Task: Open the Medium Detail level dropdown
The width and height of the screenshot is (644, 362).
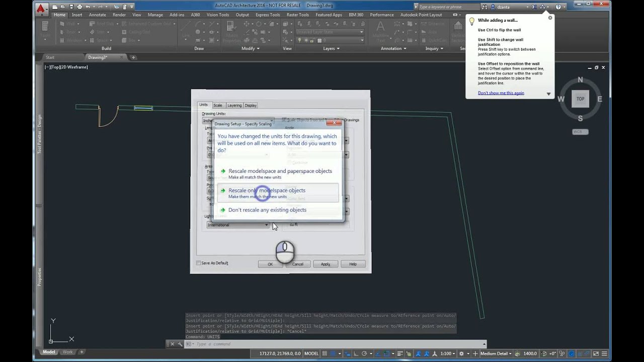Action: [x=497, y=353]
